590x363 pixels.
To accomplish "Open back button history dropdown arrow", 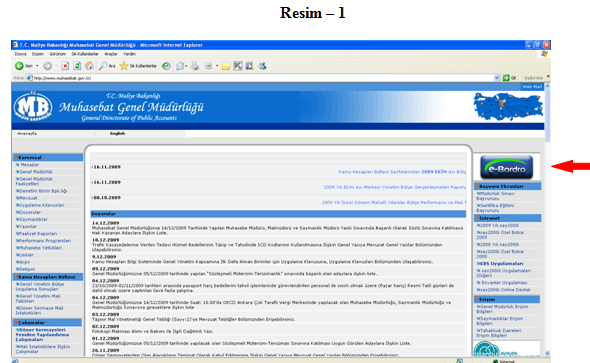I will [x=37, y=66].
